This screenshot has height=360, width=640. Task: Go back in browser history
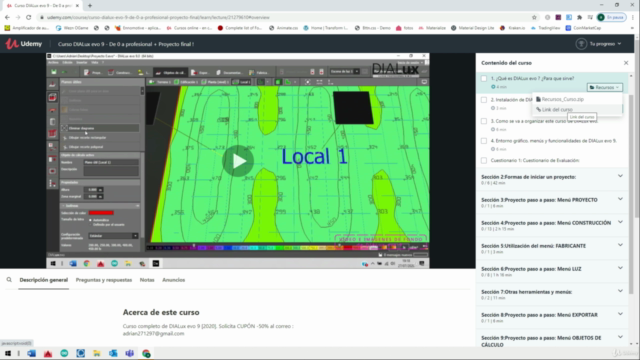[7, 17]
